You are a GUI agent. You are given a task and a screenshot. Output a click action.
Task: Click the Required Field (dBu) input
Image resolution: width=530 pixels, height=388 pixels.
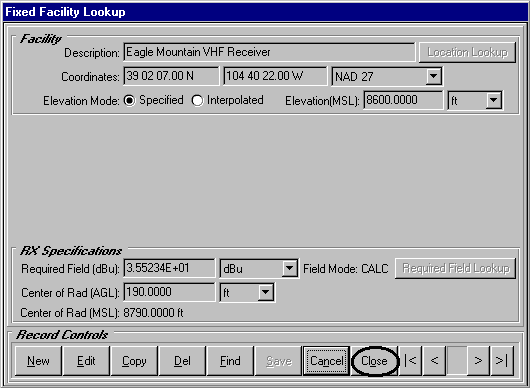click(169, 268)
